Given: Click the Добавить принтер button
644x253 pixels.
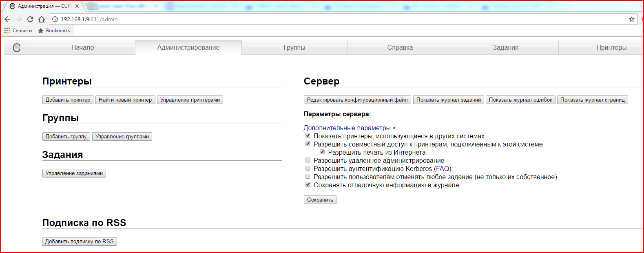Looking at the screenshot, I should [x=68, y=100].
